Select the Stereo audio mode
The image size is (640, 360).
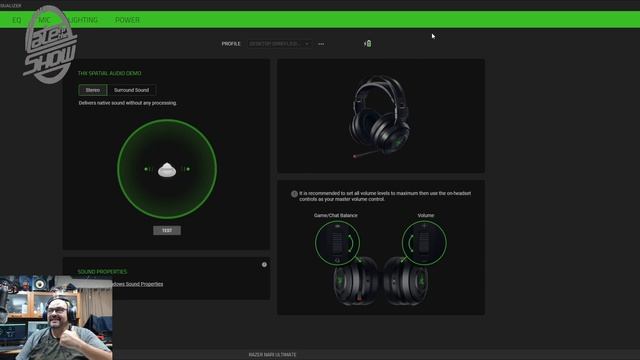(93, 90)
